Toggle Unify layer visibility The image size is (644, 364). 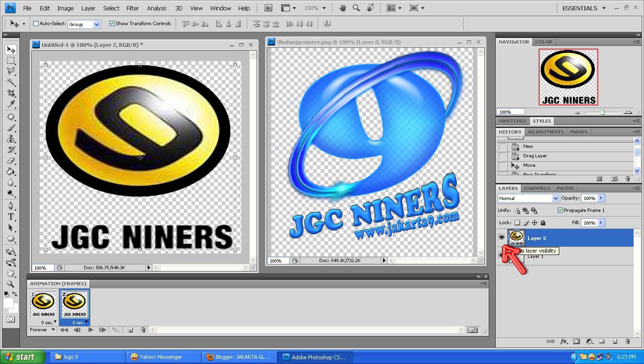coord(526,210)
